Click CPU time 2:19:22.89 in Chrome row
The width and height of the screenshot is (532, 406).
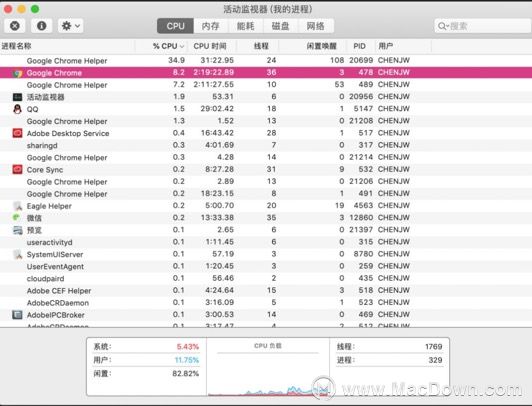[213, 72]
